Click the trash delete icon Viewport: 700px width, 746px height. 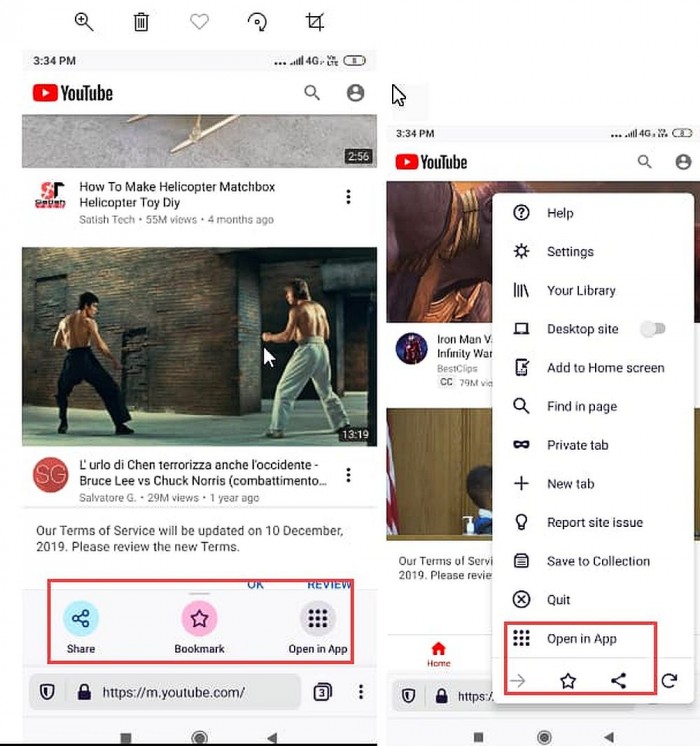[142, 22]
